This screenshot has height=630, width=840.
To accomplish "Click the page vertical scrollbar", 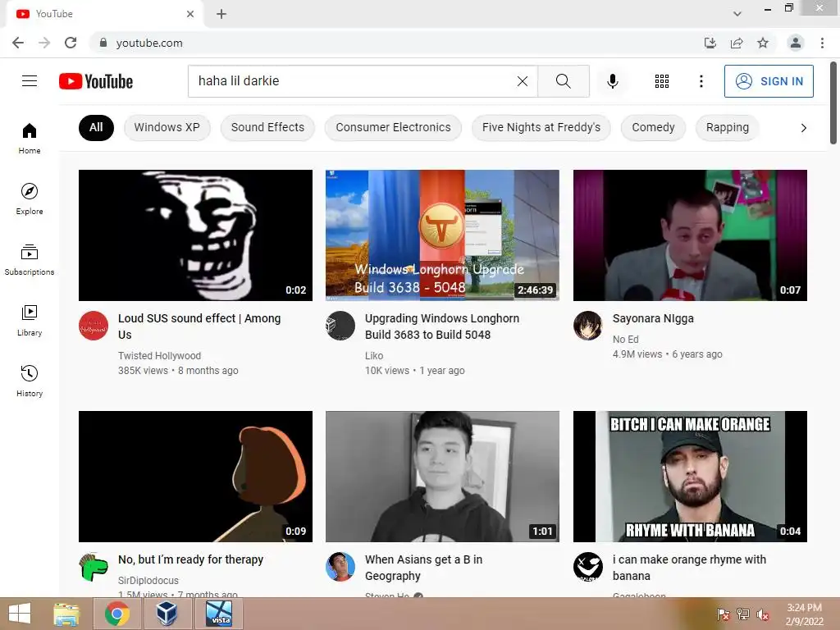I will coord(833,103).
